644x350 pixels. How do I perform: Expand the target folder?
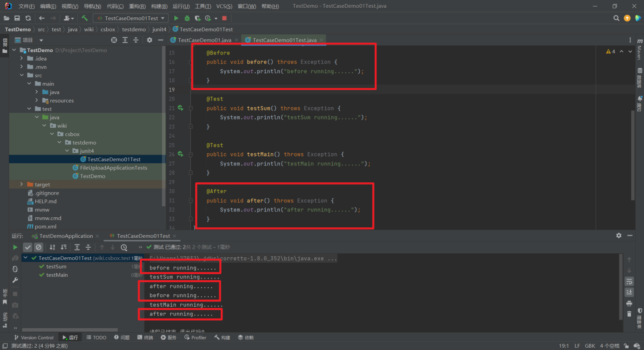tap(20, 184)
